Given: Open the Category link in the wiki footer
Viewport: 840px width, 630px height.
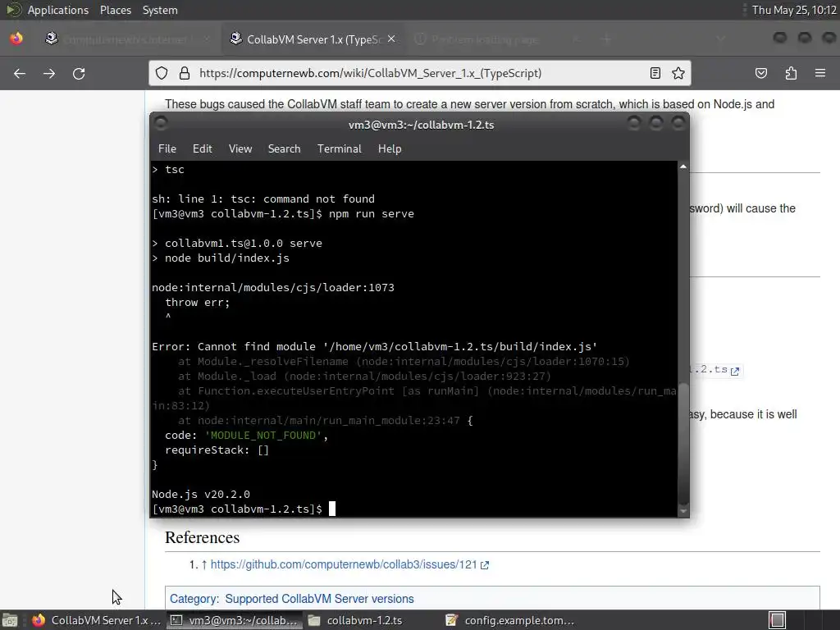Looking at the screenshot, I should pos(194,599).
